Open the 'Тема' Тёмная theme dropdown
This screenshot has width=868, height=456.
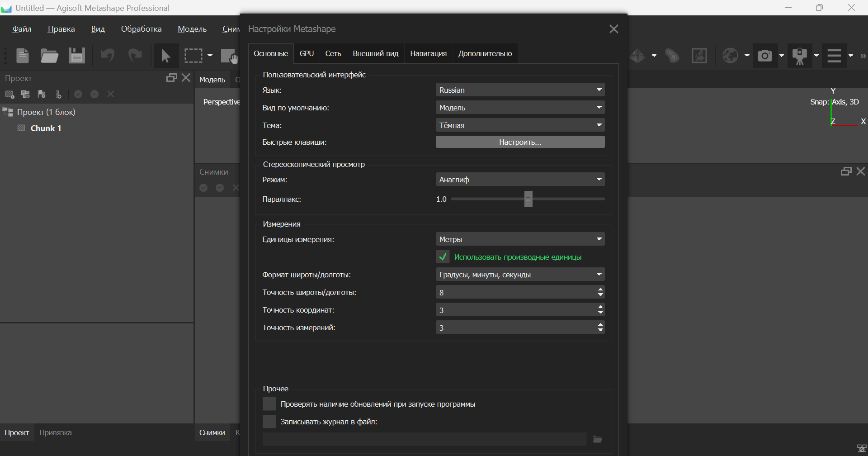(x=520, y=125)
